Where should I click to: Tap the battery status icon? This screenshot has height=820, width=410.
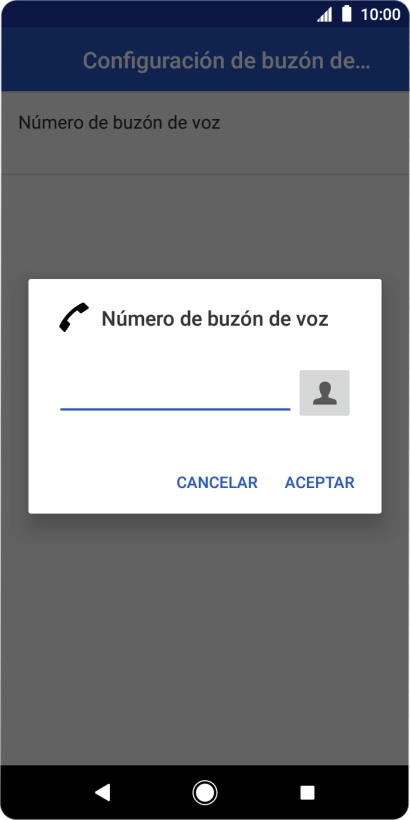click(x=346, y=14)
